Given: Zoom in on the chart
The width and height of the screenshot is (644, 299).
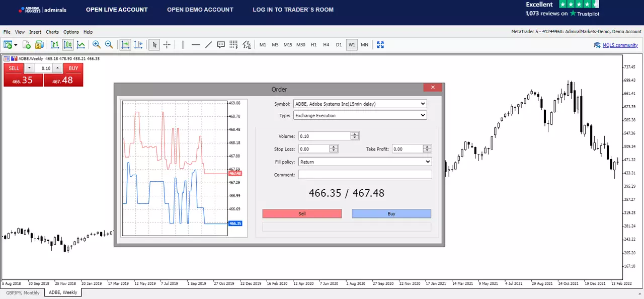Looking at the screenshot, I should (x=96, y=45).
